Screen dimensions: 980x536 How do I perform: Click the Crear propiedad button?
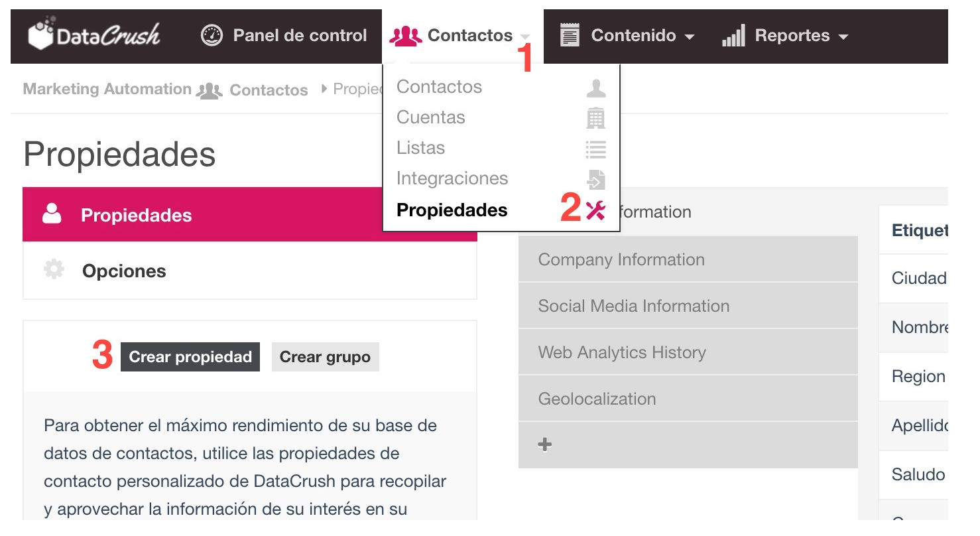click(x=190, y=356)
